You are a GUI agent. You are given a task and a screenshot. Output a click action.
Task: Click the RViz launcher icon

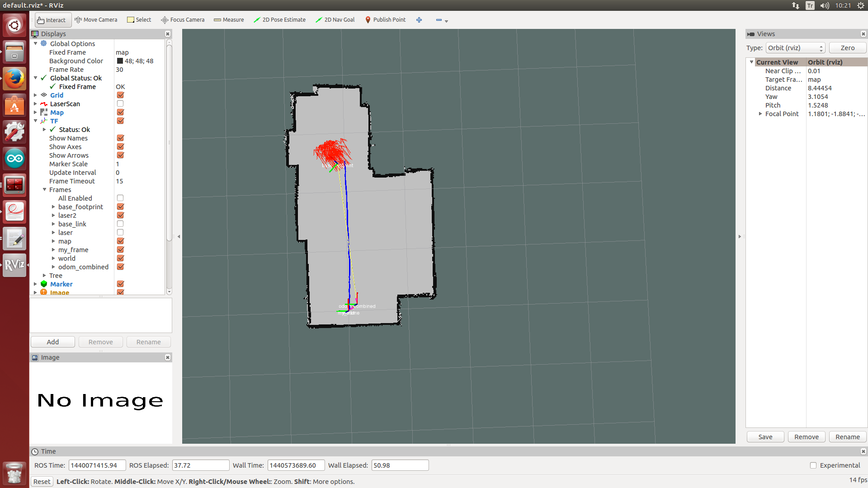click(x=14, y=265)
